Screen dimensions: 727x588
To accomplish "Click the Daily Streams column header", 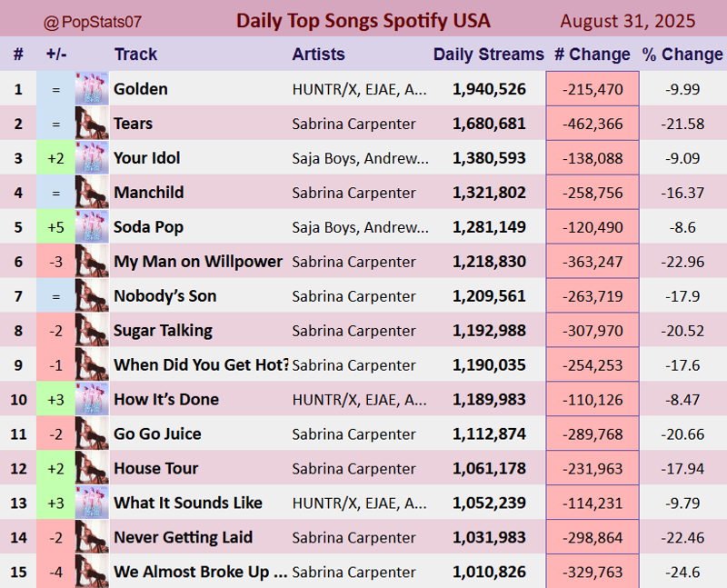I will pos(488,55).
